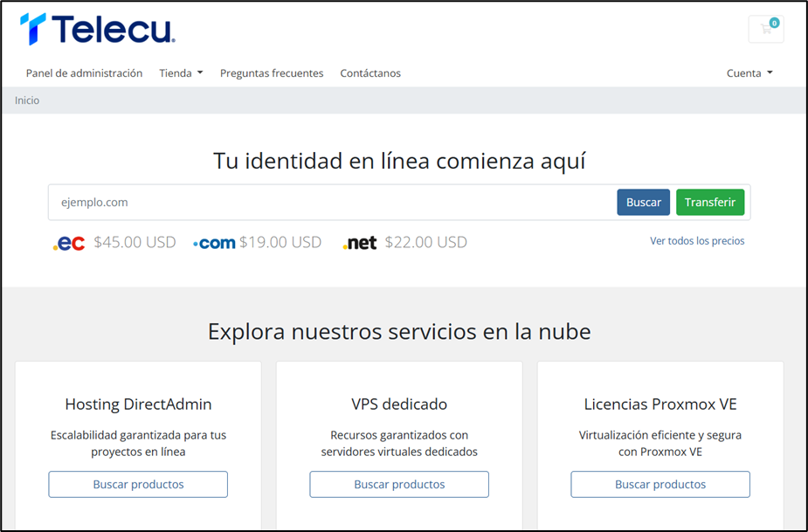808x532 pixels.
Task: Click Buscar productos under VPS dedicado
Action: click(x=399, y=484)
